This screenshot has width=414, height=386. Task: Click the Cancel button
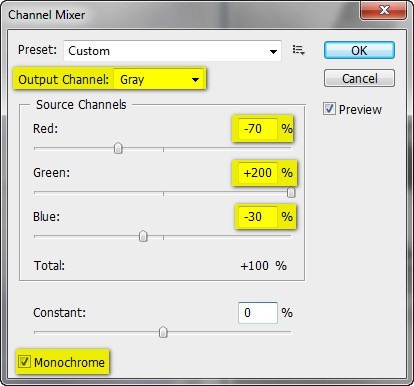tap(359, 78)
